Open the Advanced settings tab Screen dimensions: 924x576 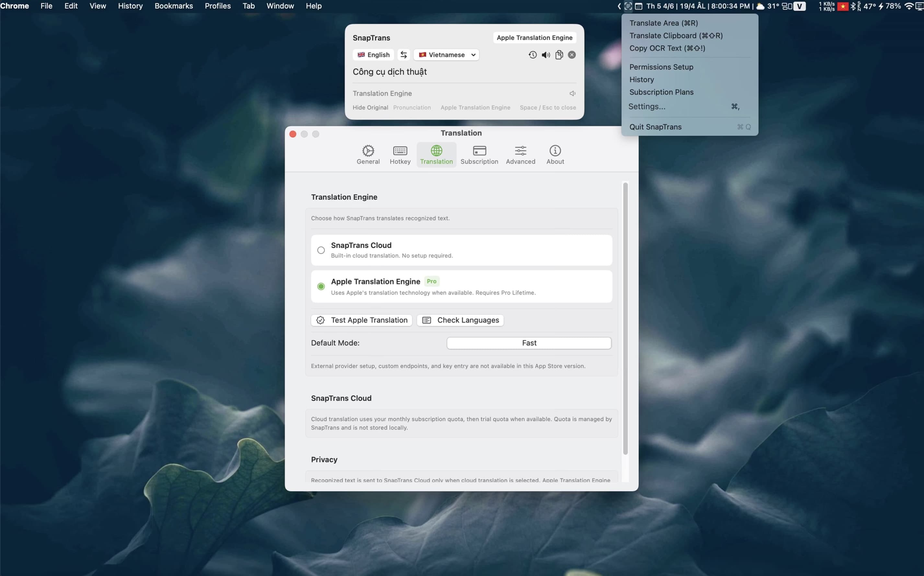click(x=520, y=155)
